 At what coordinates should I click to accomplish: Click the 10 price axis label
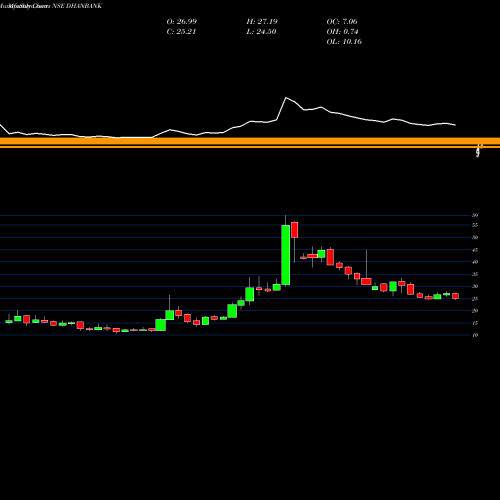(x=475, y=335)
